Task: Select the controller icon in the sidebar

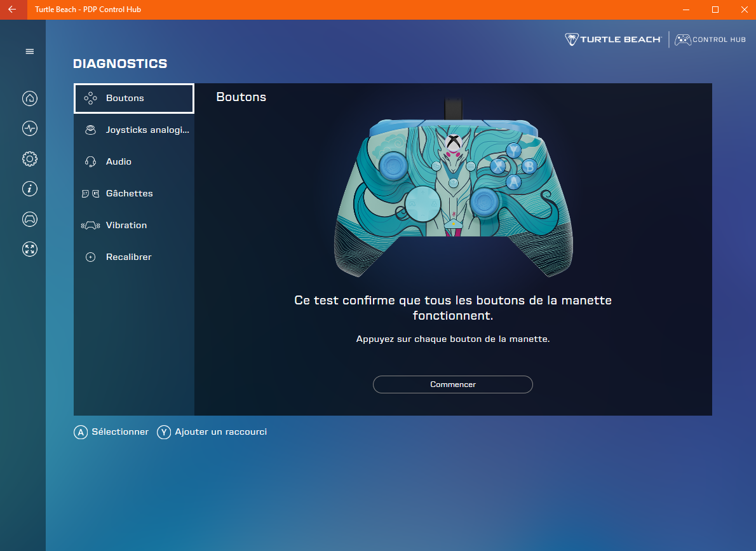Action: click(29, 219)
